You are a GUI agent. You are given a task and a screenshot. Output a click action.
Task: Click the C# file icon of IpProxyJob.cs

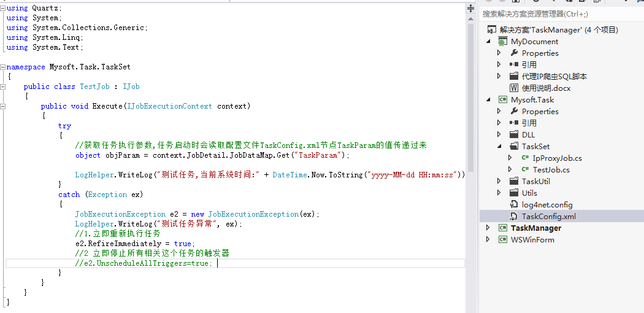tap(525, 158)
